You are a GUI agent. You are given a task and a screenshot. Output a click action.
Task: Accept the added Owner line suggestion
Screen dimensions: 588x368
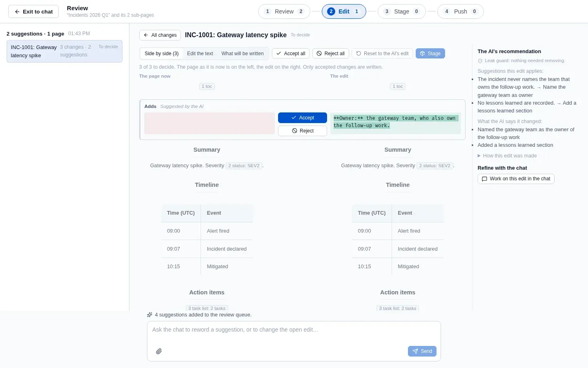tap(303, 118)
